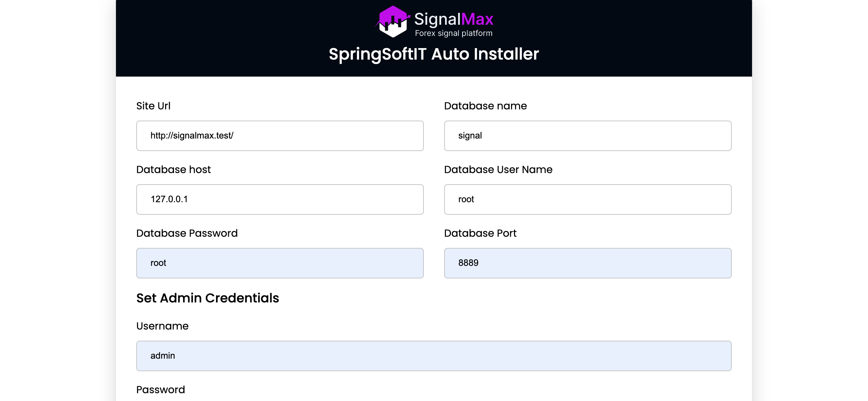Click the SpringSoftIT Auto Installer heading
This screenshot has height=401, width=868.
point(434,54)
